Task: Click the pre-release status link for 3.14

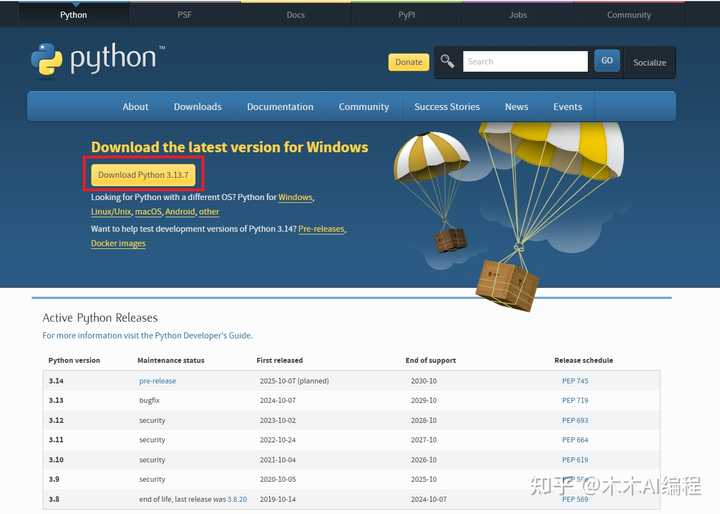Action: click(157, 381)
